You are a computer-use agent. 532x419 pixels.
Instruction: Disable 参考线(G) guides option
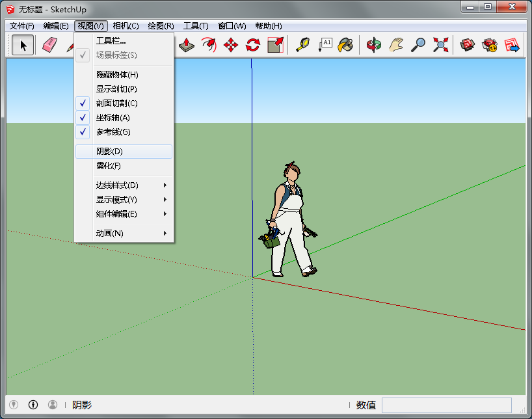(x=113, y=132)
